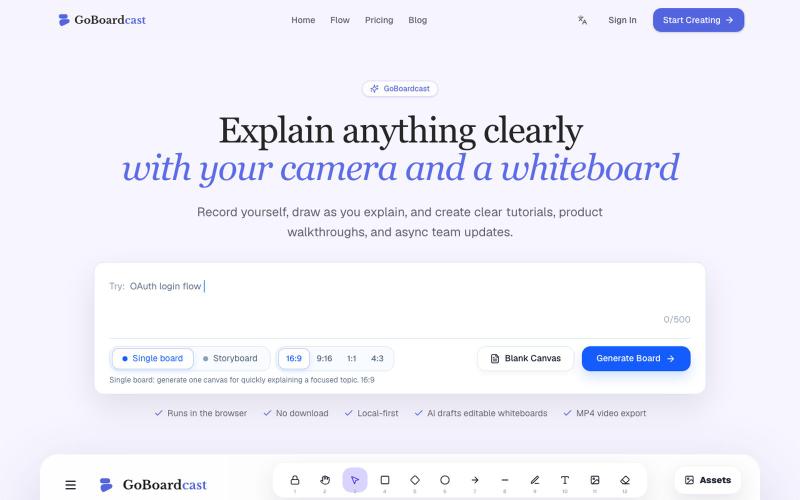Open the hamburger menu in whiteboard preview

(x=71, y=485)
